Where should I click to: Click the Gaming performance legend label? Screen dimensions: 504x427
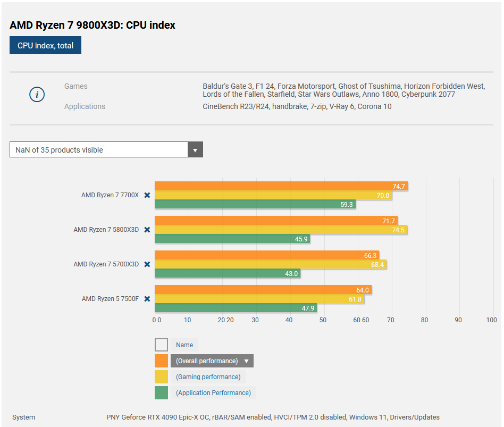click(x=208, y=377)
